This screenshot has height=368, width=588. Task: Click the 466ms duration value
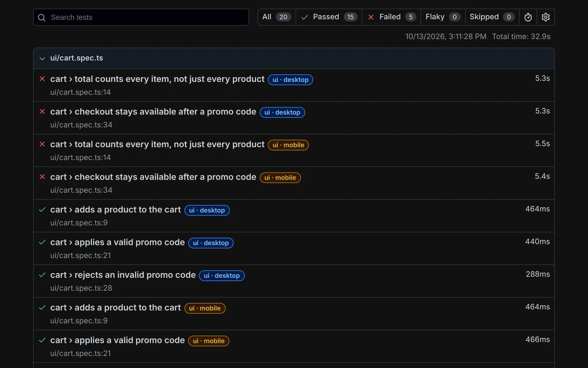tap(538, 340)
